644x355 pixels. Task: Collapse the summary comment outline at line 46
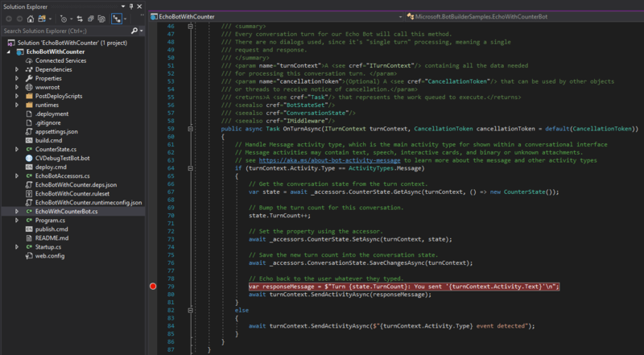coord(190,27)
